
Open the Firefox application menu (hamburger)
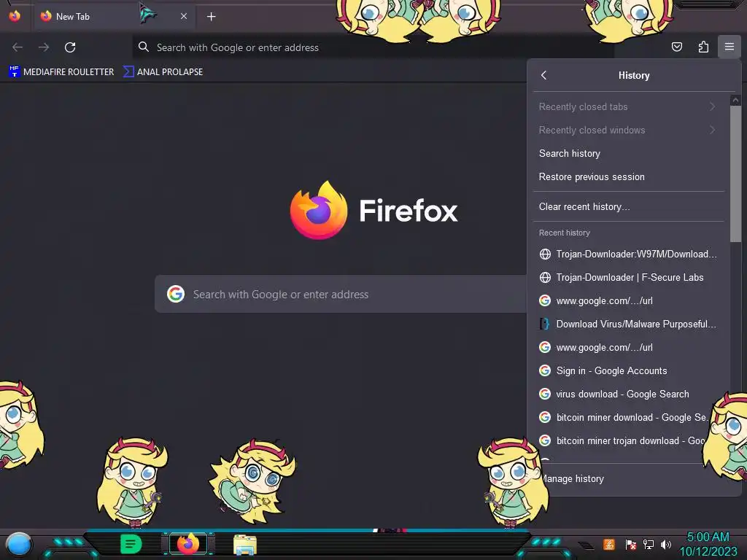(x=729, y=47)
